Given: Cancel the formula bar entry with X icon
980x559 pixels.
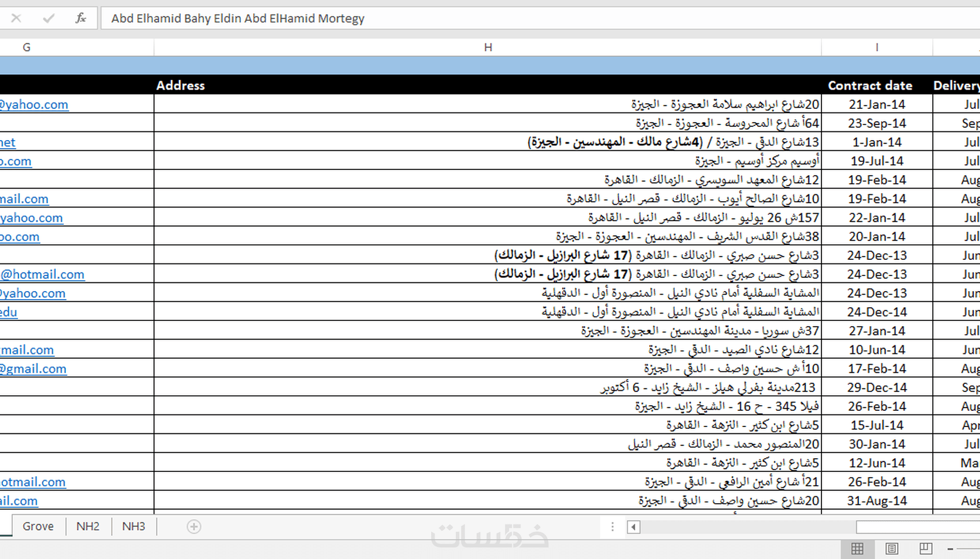Looking at the screenshot, I should click(16, 18).
